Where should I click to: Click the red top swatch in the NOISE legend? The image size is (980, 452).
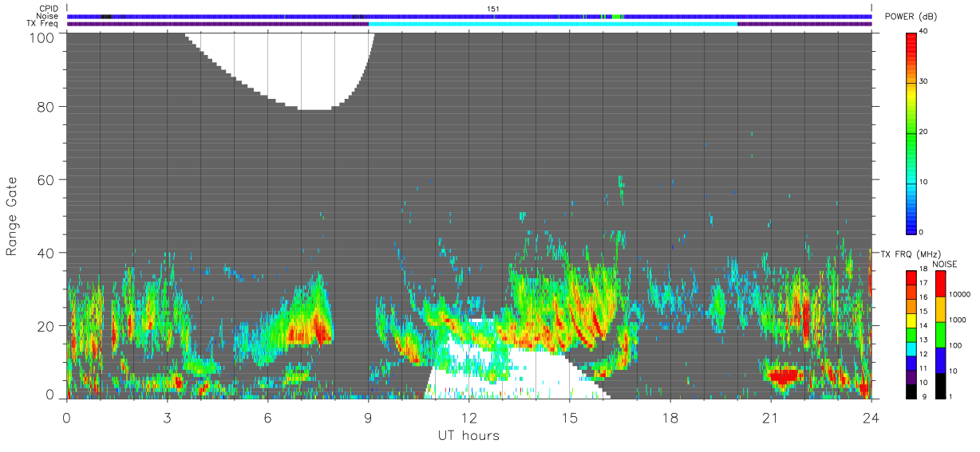pos(939,283)
